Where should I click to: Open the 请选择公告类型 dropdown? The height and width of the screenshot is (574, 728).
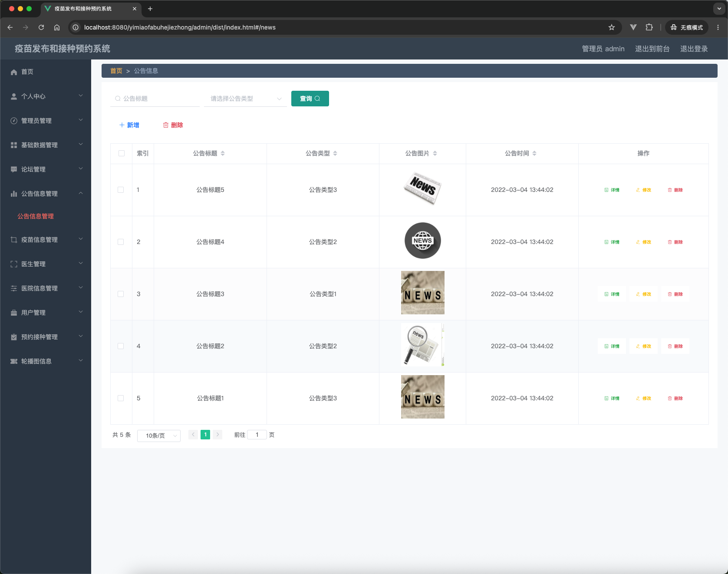click(245, 99)
